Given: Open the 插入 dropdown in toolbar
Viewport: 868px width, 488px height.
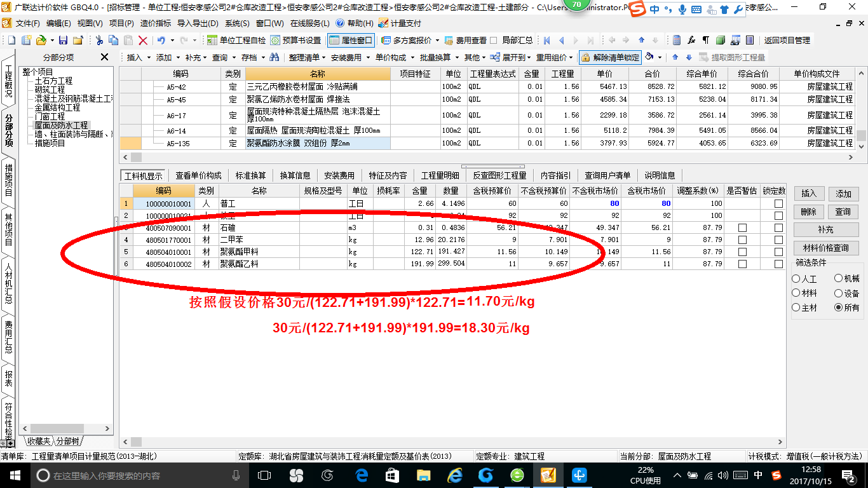Looking at the screenshot, I should click(139, 57).
